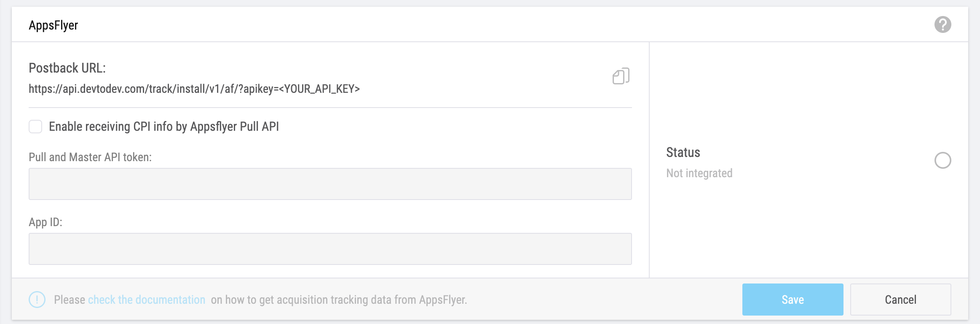Click the Status heading
This screenshot has height=324, width=980.
pyautogui.click(x=683, y=152)
